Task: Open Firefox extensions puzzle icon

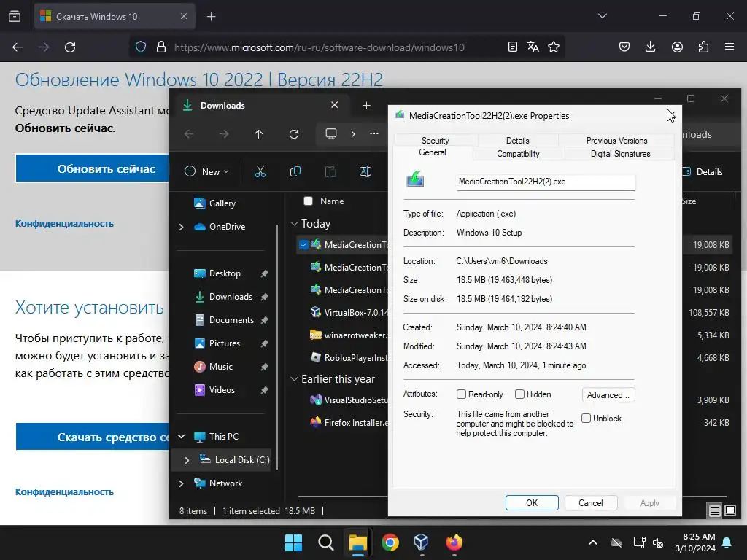Action: coord(703,47)
